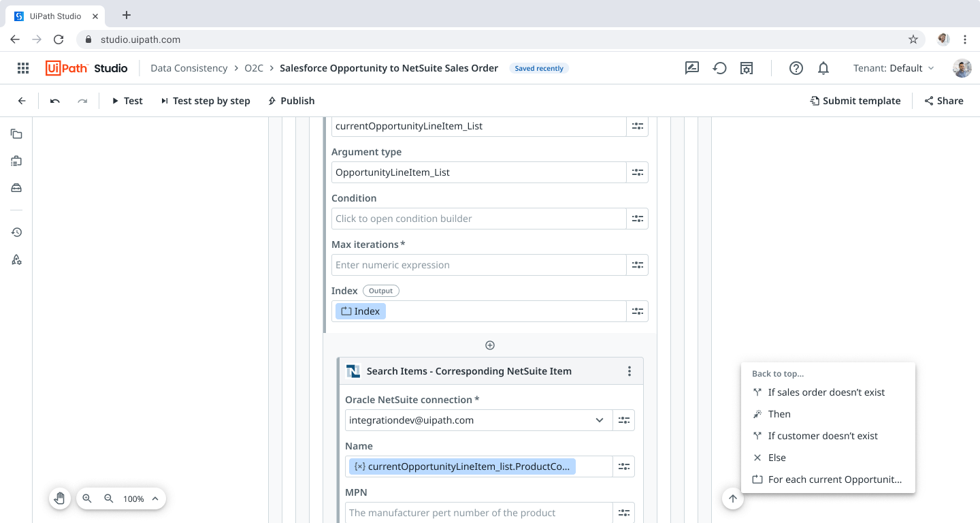Open the apps grid launcher icon

[23, 68]
